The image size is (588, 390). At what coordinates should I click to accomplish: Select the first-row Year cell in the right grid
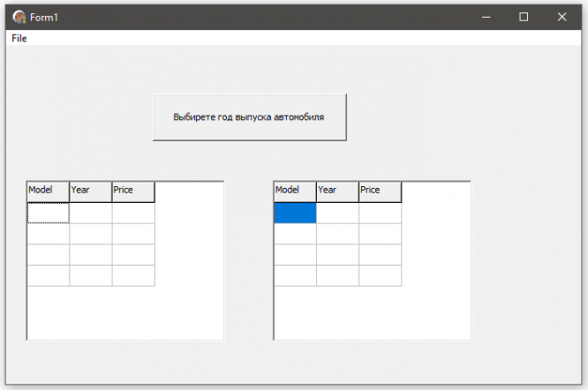point(338,213)
